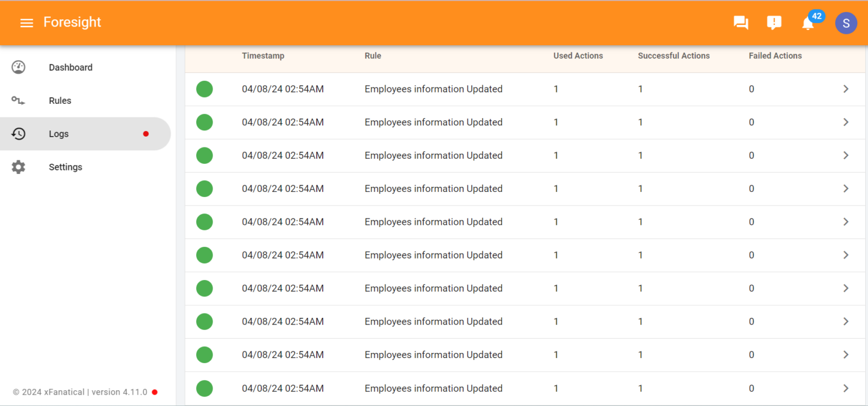
Task: Open the Settings gear icon
Action: (18, 167)
